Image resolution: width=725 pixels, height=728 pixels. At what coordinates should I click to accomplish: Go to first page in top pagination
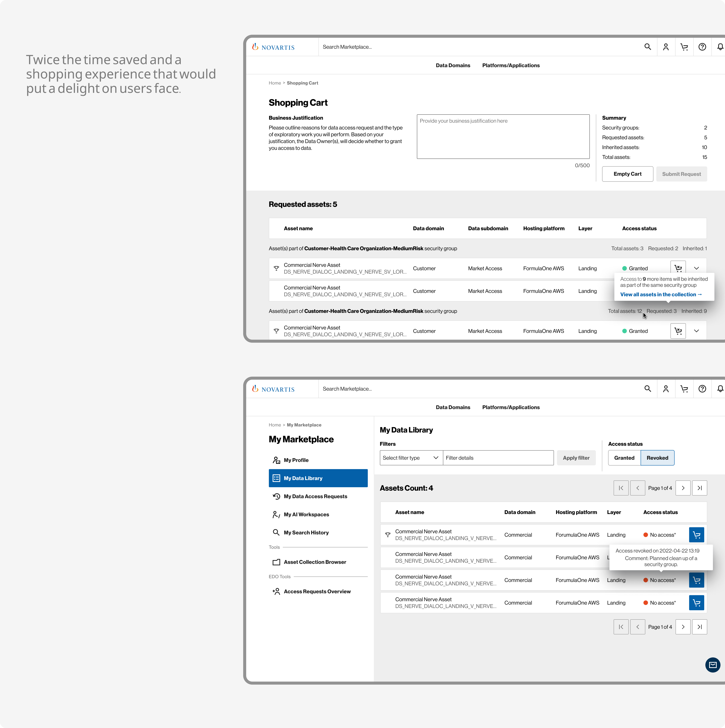[x=621, y=488]
